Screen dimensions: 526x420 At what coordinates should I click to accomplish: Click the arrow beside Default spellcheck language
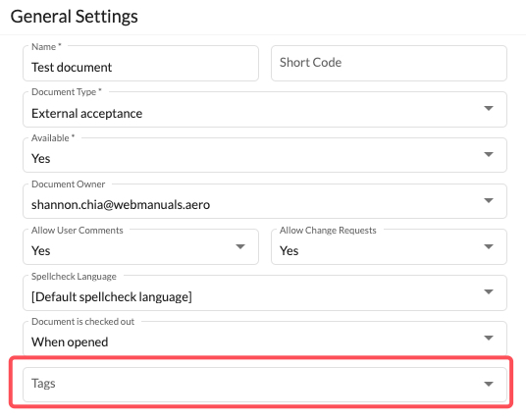[x=489, y=291]
